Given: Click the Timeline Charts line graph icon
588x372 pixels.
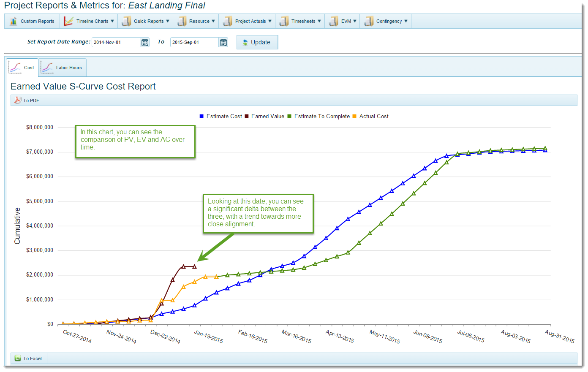Looking at the screenshot, I should [68, 21].
